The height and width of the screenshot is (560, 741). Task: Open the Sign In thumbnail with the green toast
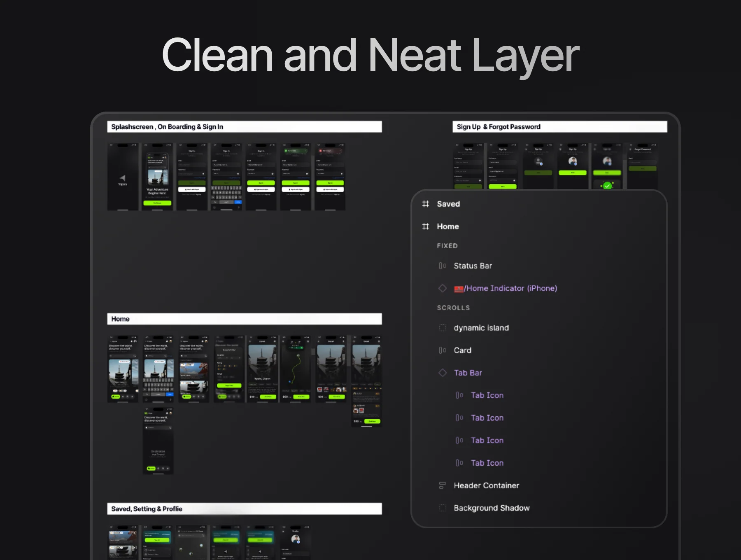click(296, 177)
